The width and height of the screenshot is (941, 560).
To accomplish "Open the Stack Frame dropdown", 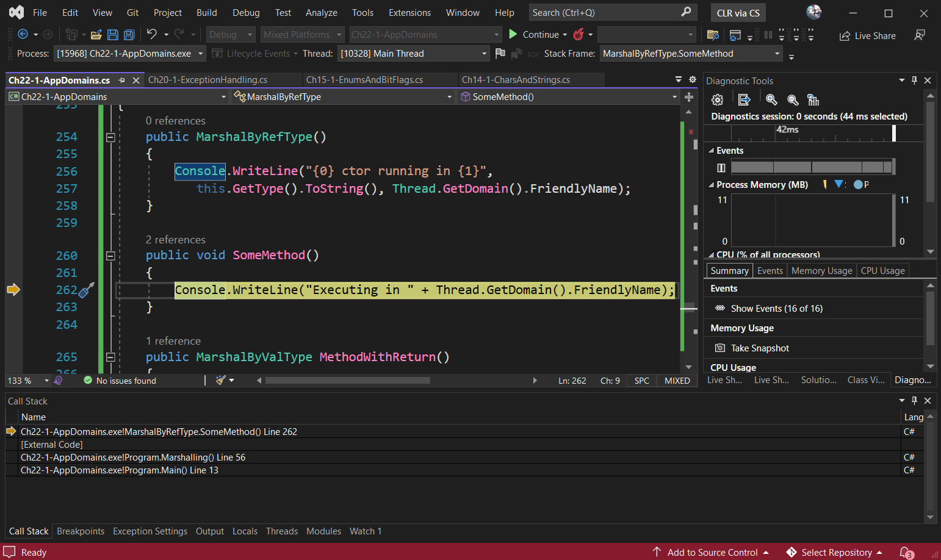I will click(x=777, y=54).
